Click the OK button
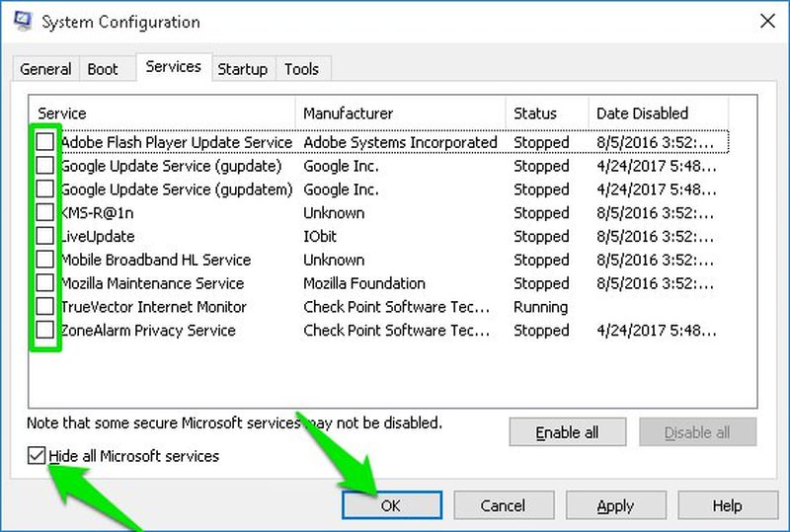This screenshot has width=790, height=532. pos(392,505)
